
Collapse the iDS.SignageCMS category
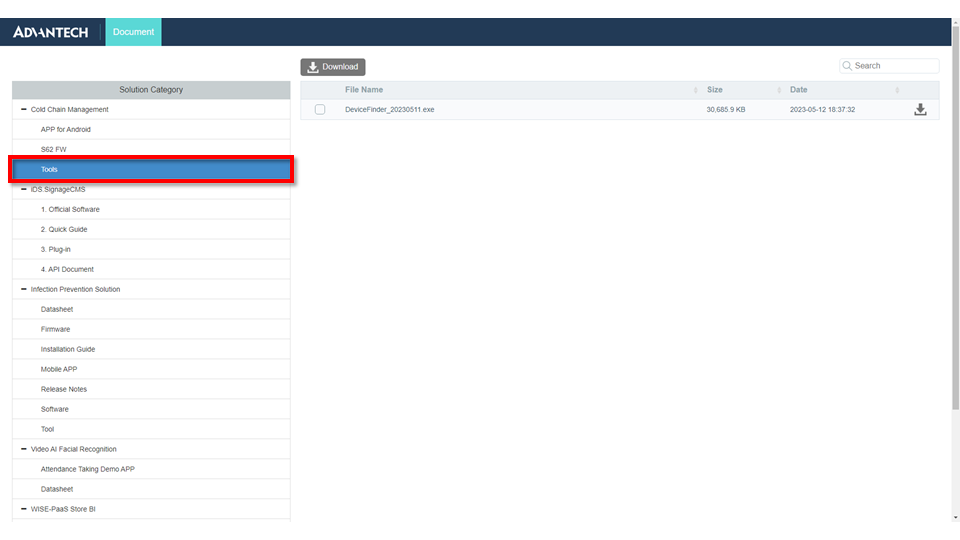coord(23,189)
